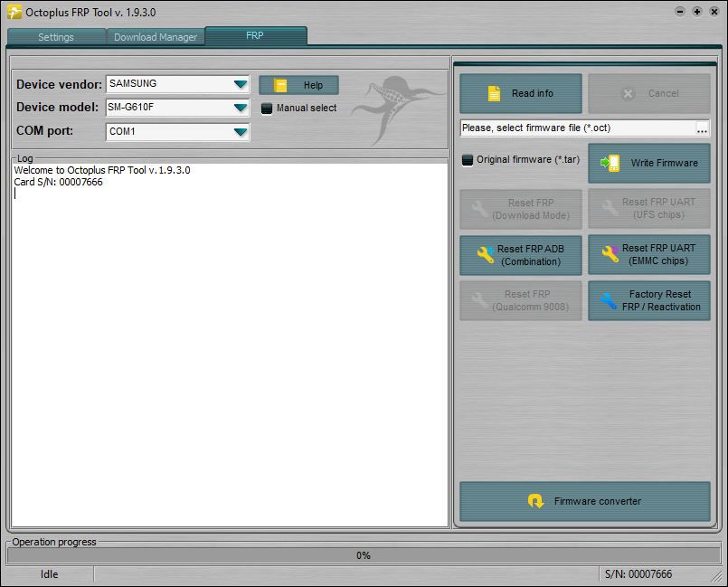
Task: Click the Cancel button
Action: tap(649, 93)
